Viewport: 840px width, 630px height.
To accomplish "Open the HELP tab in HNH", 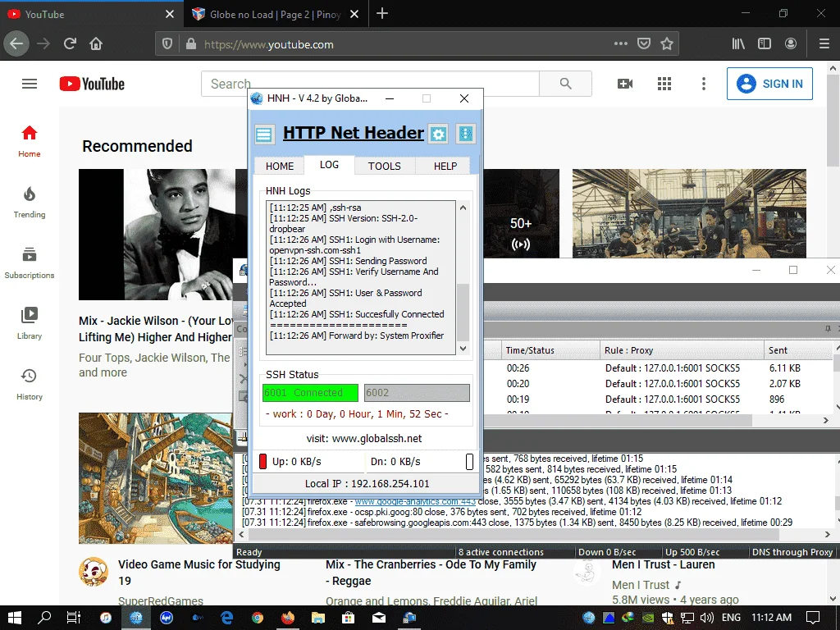I will point(445,166).
